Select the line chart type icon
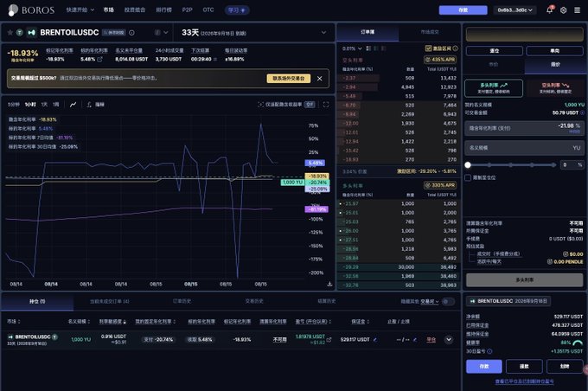This screenshot has width=588, height=391. pyautogui.click(x=73, y=105)
